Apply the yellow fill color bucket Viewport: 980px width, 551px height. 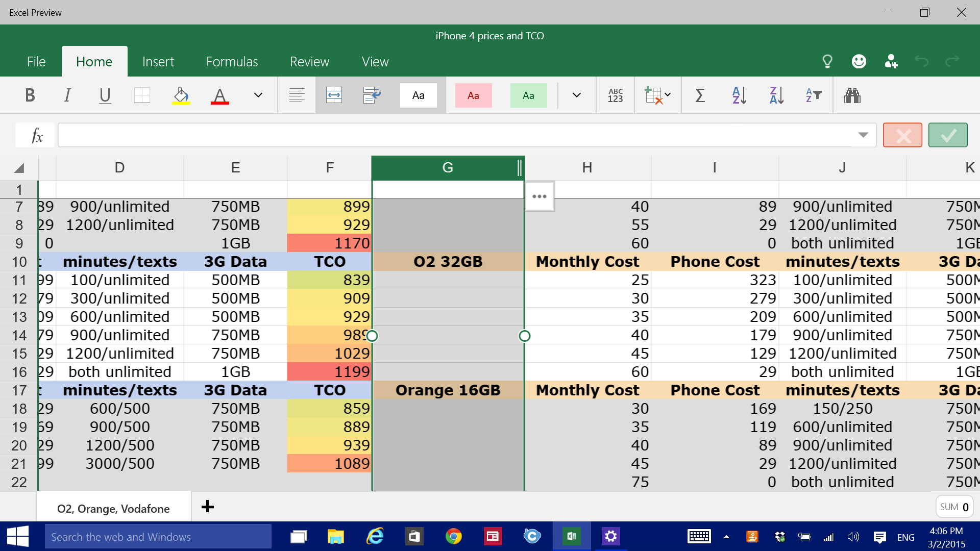(181, 95)
